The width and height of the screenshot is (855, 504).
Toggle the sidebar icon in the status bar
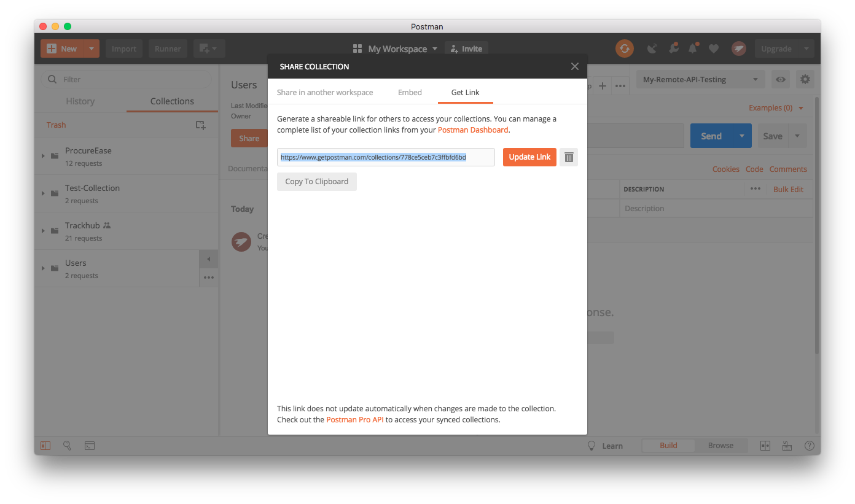coord(45,446)
